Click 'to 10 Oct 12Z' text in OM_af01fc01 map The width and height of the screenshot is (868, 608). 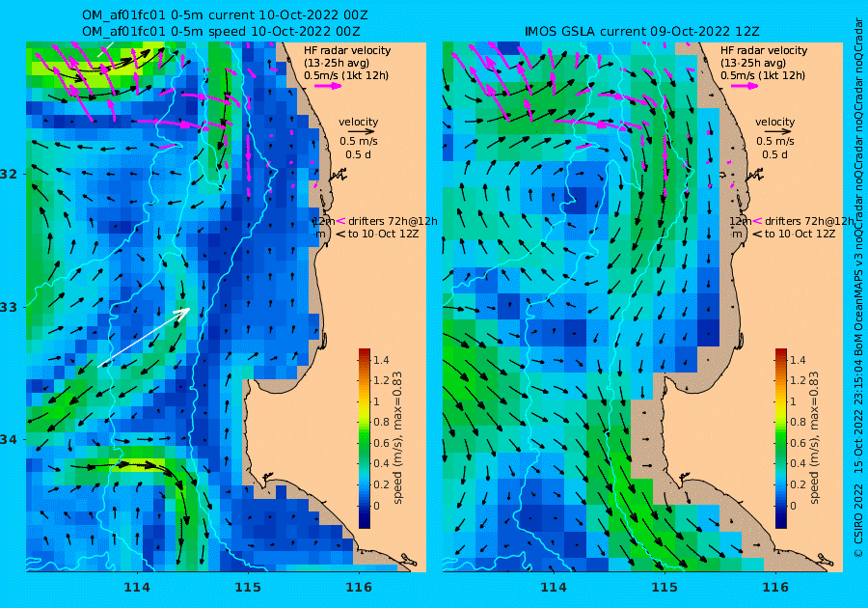(383, 234)
